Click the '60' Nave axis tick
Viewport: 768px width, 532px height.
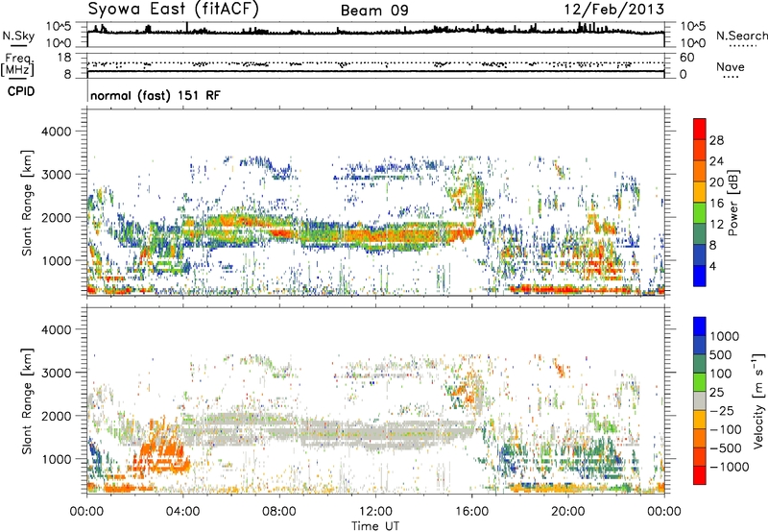tap(686, 58)
